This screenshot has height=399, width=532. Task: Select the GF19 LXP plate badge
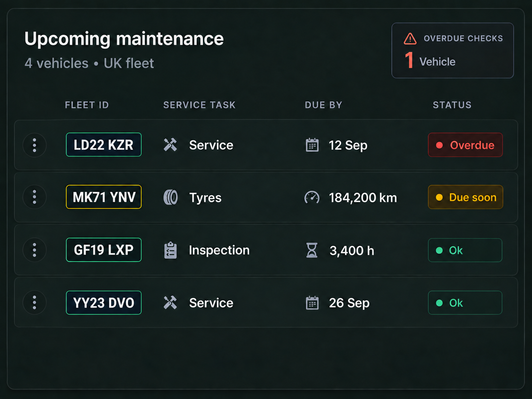(104, 250)
